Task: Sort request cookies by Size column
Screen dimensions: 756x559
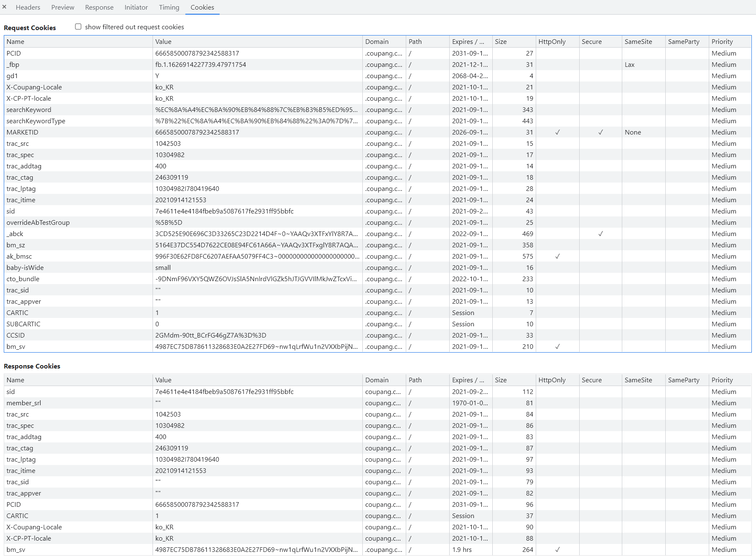Action: pos(514,42)
